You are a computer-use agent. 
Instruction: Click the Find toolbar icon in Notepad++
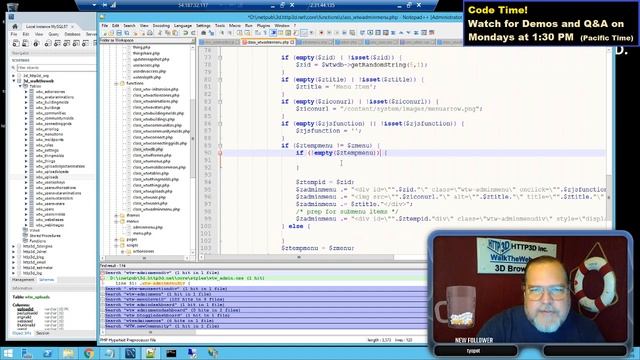(x=203, y=33)
